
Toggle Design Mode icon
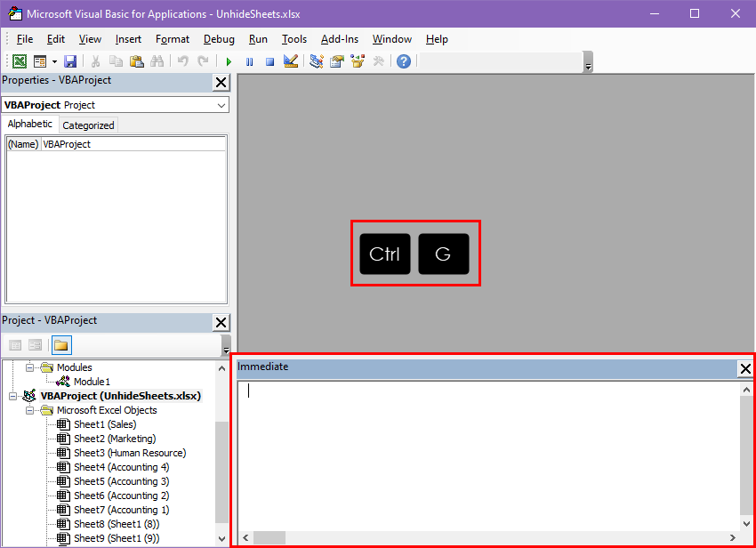click(291, 61)
